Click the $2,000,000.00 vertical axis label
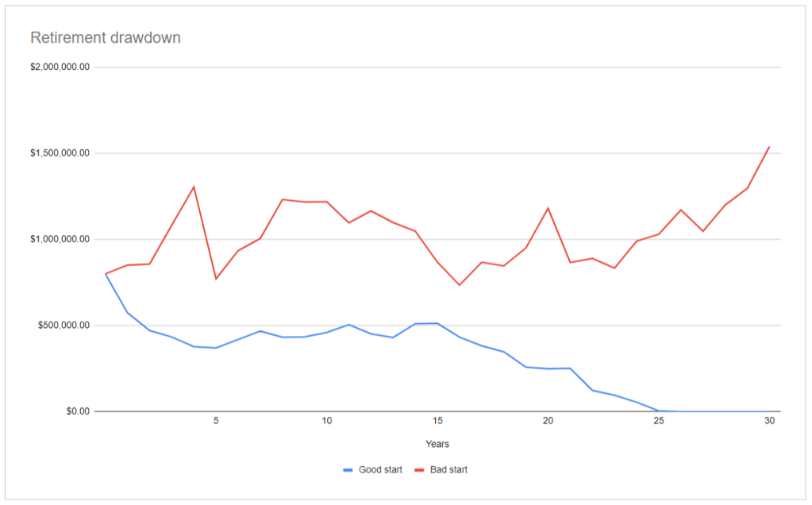812x505 pixels. pyautogui.click(x=60, y=67)
